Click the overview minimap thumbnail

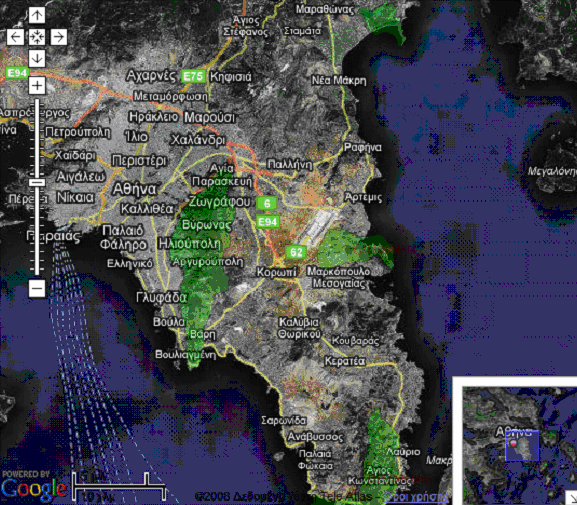(x=519, y=445)
